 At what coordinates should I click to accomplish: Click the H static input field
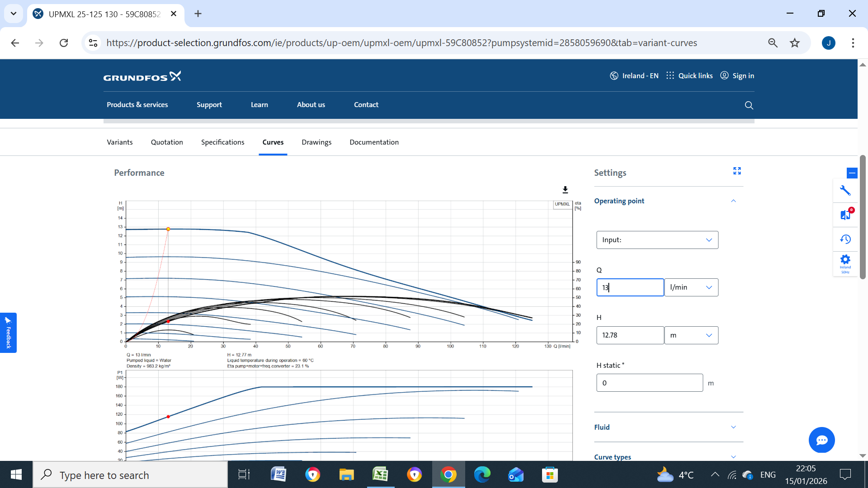click(649, 383)
